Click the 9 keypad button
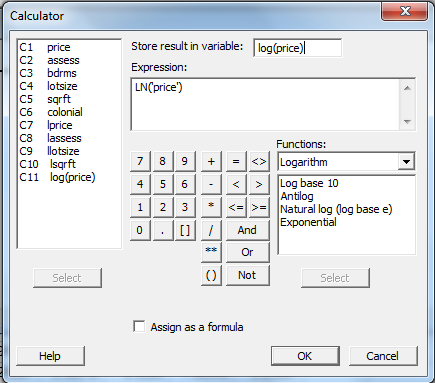This screenshot has height=383, width=435. [x=185, y=161]
